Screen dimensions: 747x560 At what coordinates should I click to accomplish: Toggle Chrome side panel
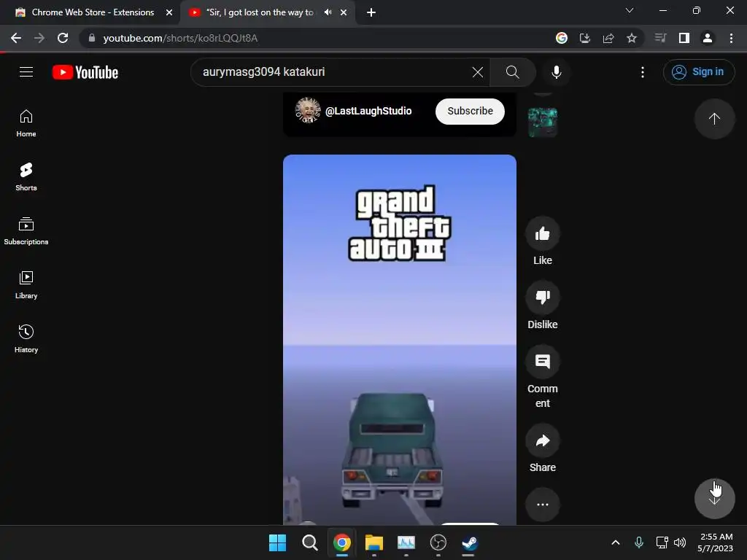click(684, 38)
